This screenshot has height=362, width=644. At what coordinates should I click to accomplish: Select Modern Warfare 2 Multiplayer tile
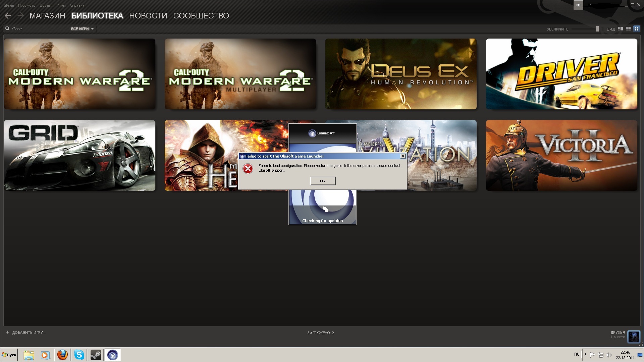tap(240, 74)
